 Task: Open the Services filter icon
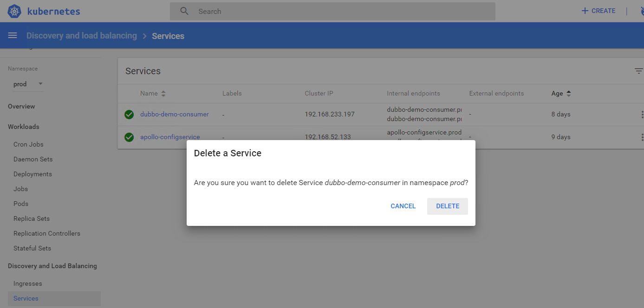(x=638, y=71)
